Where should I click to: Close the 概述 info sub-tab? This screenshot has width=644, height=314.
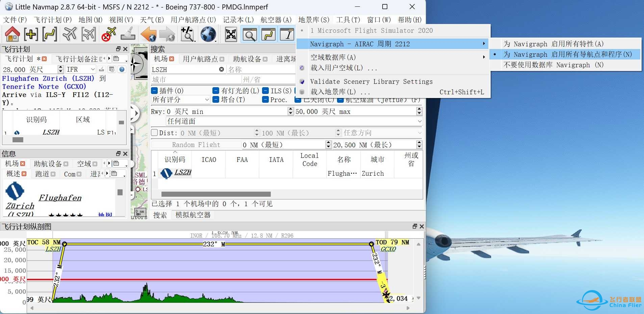(x=24, y=174)
